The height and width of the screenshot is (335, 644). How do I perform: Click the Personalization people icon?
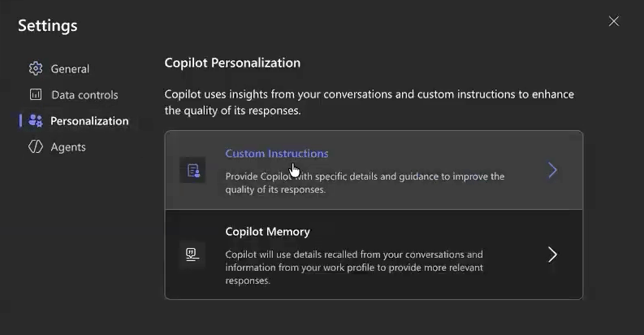[x=36, y=121]
